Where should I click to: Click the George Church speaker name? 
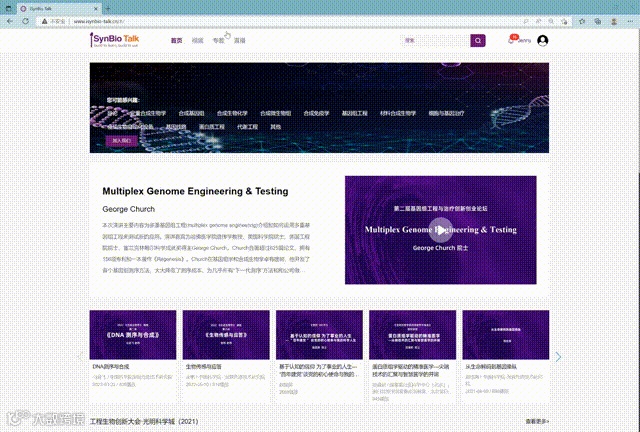point(129,209)
